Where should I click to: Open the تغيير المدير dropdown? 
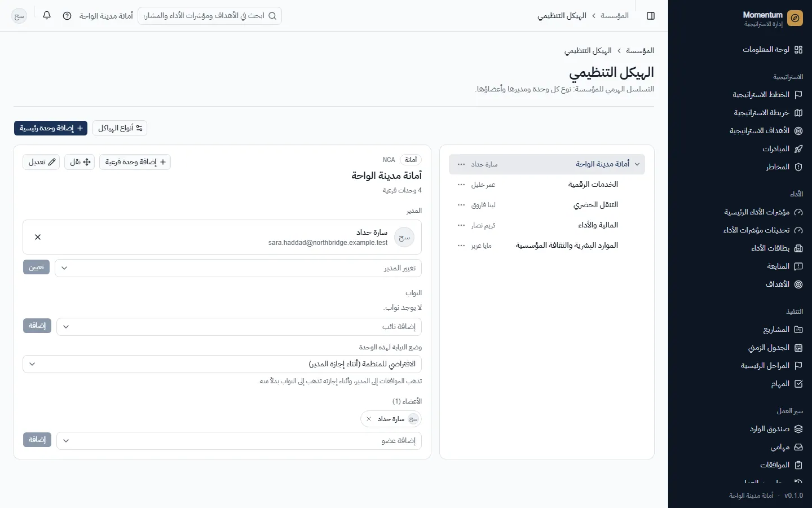click(x=239, y=268)
